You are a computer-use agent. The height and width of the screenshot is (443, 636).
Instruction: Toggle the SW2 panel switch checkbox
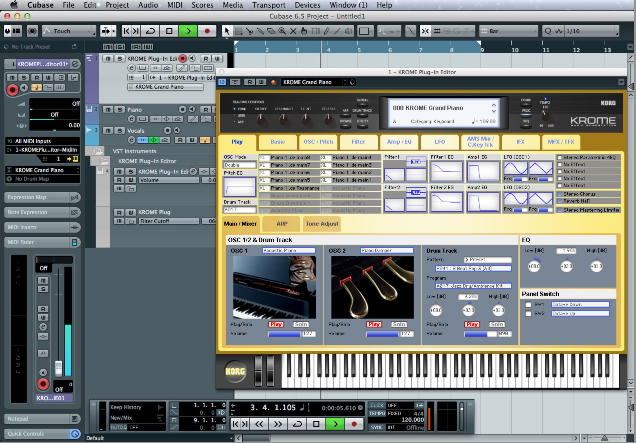point(528,314)
